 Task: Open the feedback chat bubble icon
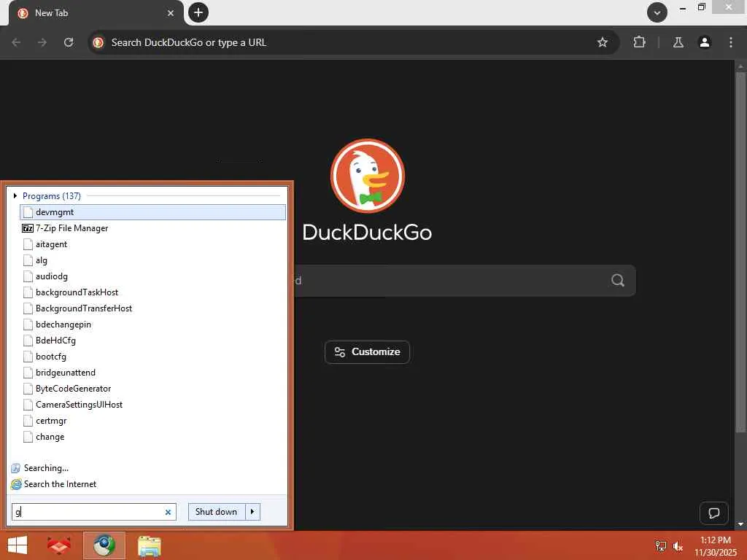[x=713, y=513]
